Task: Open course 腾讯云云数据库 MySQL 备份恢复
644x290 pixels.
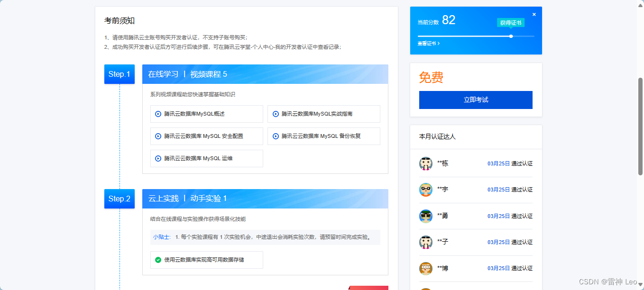Action: [x=324, y=136]
